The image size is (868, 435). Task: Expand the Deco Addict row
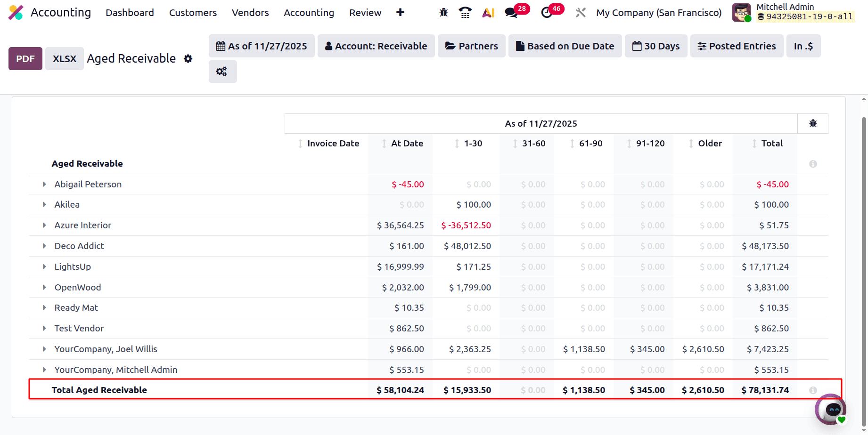click(44, 246)
